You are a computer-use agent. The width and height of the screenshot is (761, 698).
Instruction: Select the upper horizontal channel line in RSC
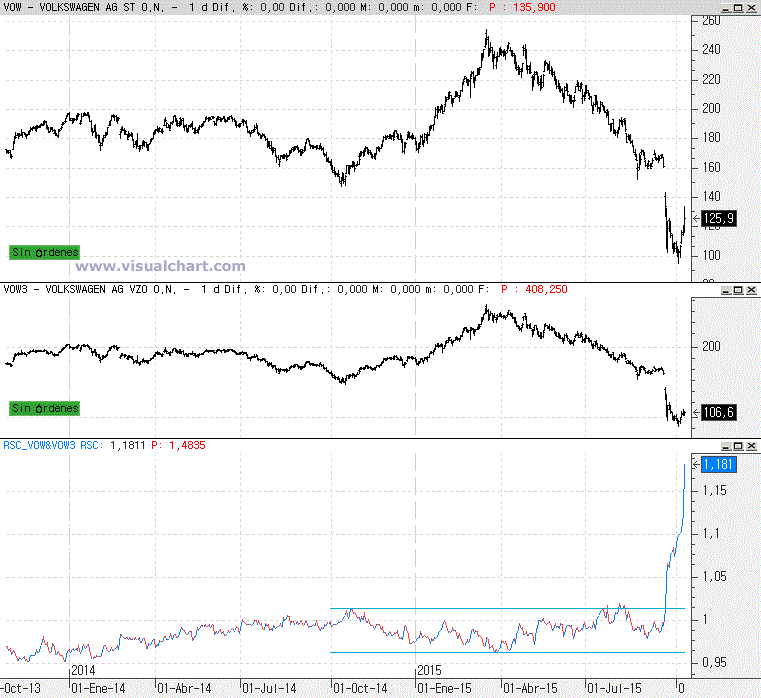pos(507,608)
